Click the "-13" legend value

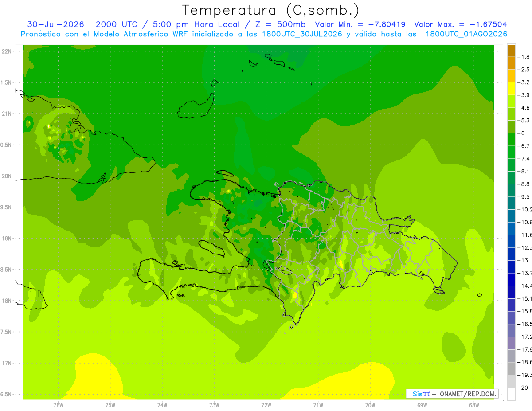pos(524,260)
